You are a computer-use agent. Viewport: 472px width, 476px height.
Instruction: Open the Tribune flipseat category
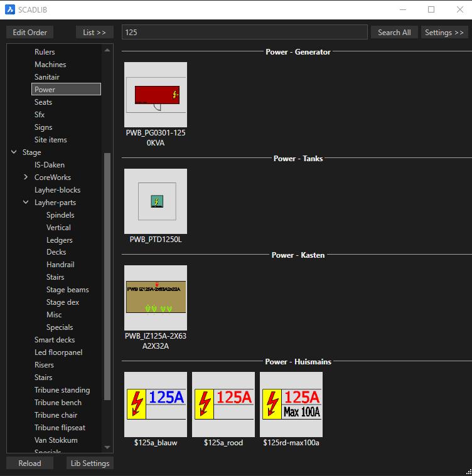60,428
